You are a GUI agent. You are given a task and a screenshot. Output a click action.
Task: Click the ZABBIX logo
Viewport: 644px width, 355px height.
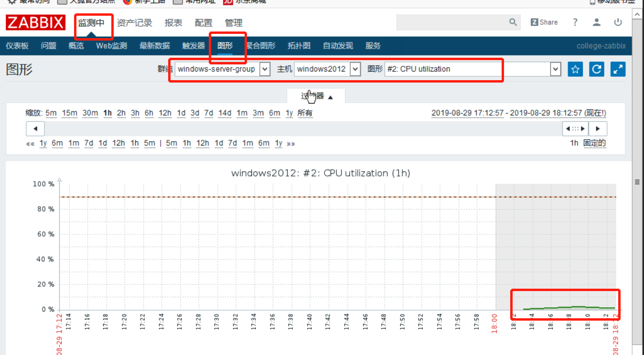pos(36,22)
